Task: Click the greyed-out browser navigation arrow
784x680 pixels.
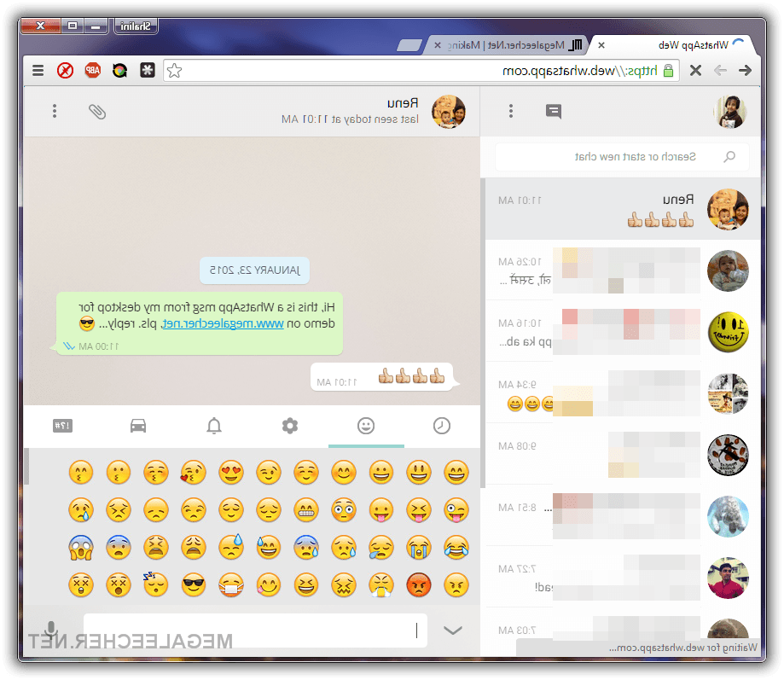Action: pyautogui.click(x=720, y=71)
